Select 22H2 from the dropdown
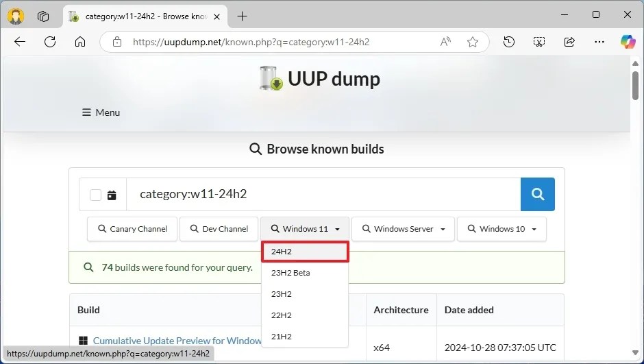The image size is (644, 364). pos(305,315)
